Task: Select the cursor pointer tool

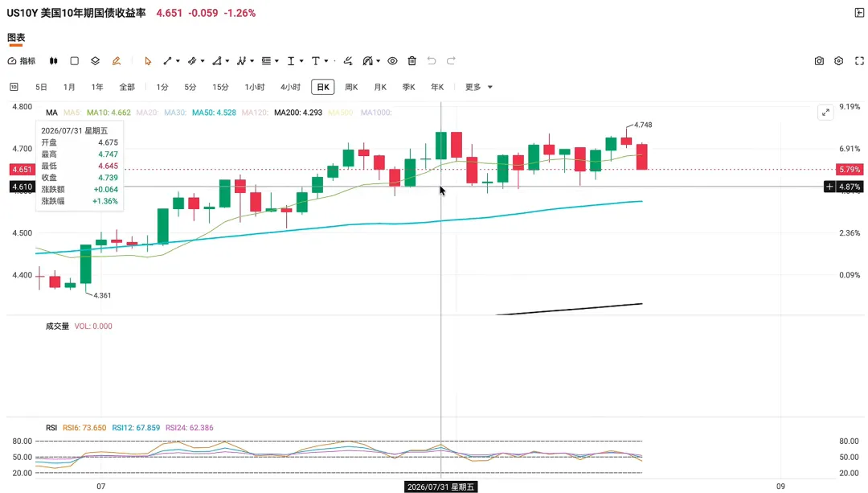Action: (148, 61)
